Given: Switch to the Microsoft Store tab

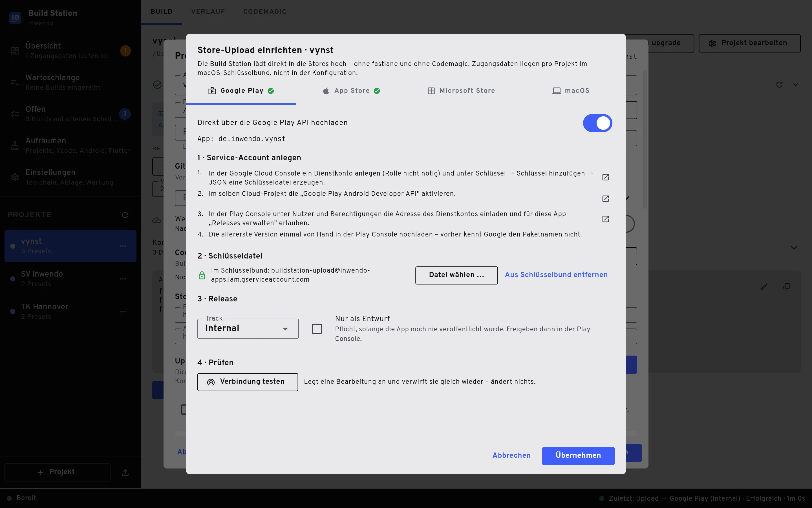Looking at the screenshot, I should [461, 91].
